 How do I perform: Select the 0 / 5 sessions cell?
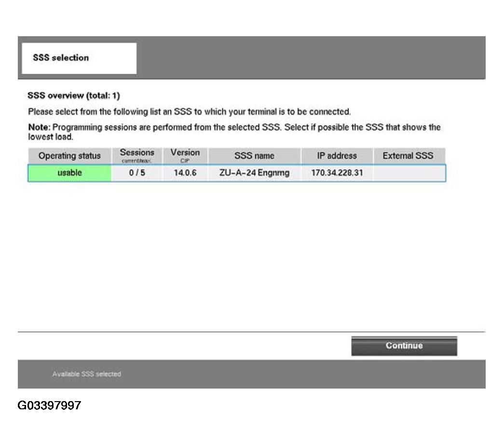coord(137,173)
